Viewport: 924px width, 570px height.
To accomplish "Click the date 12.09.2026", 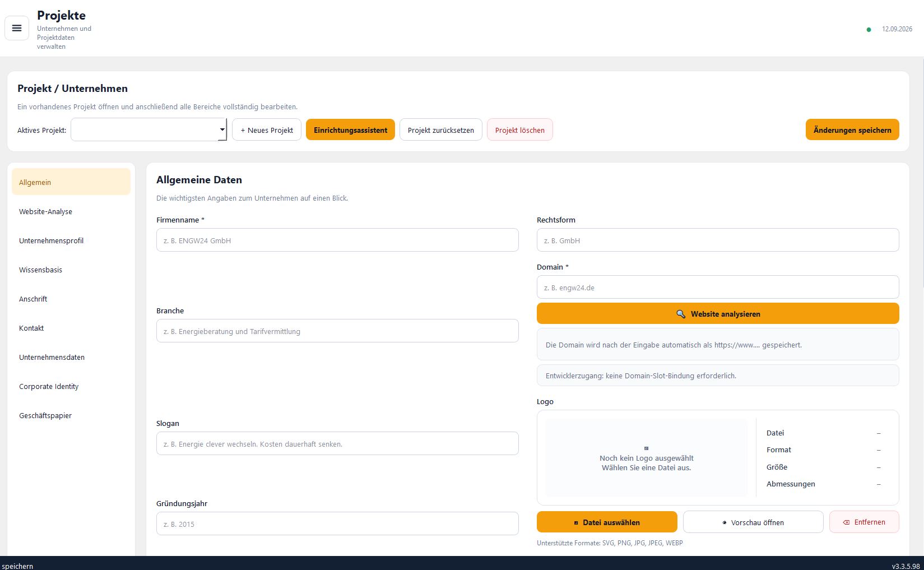I will click(897, 29).
